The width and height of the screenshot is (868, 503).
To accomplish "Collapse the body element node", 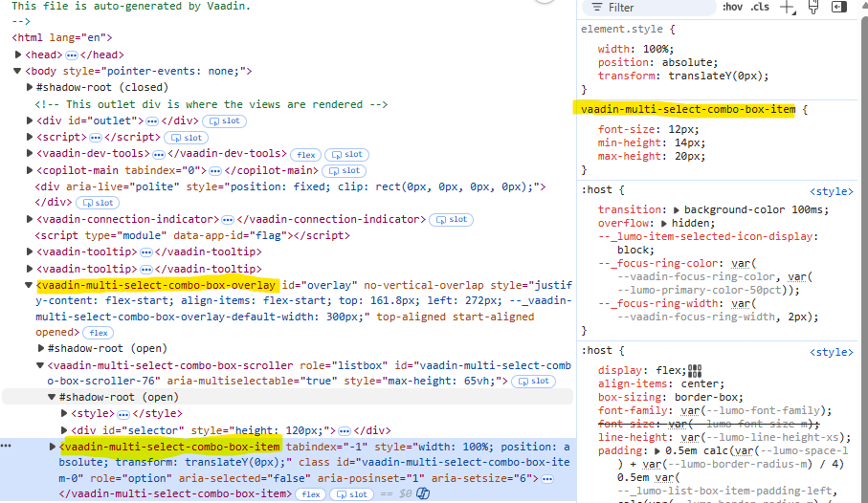I will click(x=18, y=71).
